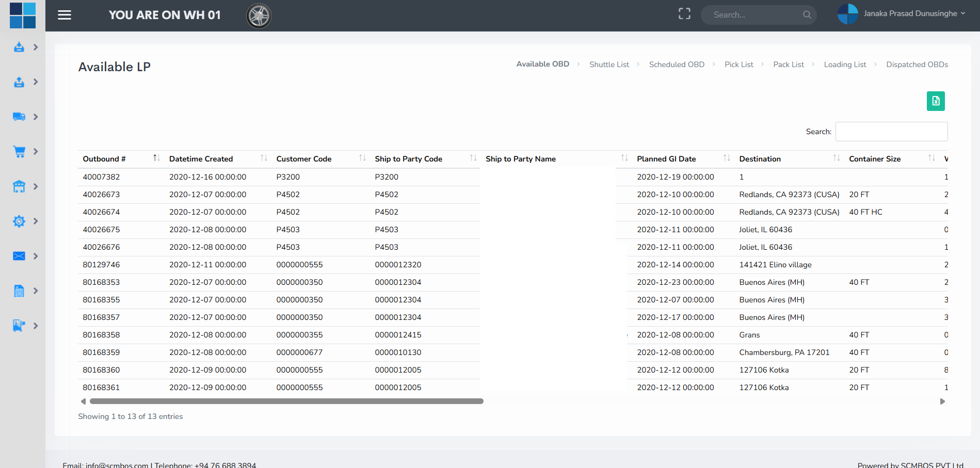Image resolution: width=980 pixels, height=468 pixels.
Task: Export the table with the green Excel button
Action: [936, 101]
